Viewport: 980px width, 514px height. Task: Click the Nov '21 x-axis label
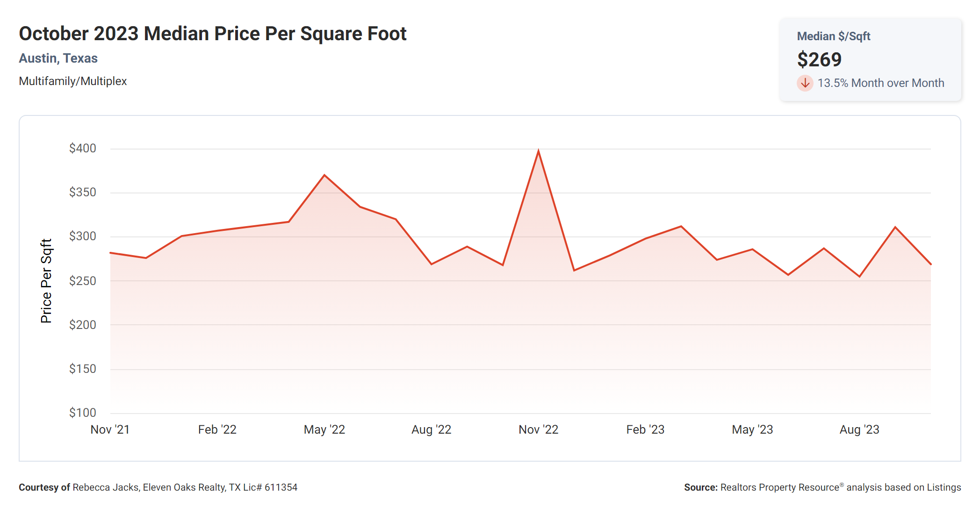point(110,429)
